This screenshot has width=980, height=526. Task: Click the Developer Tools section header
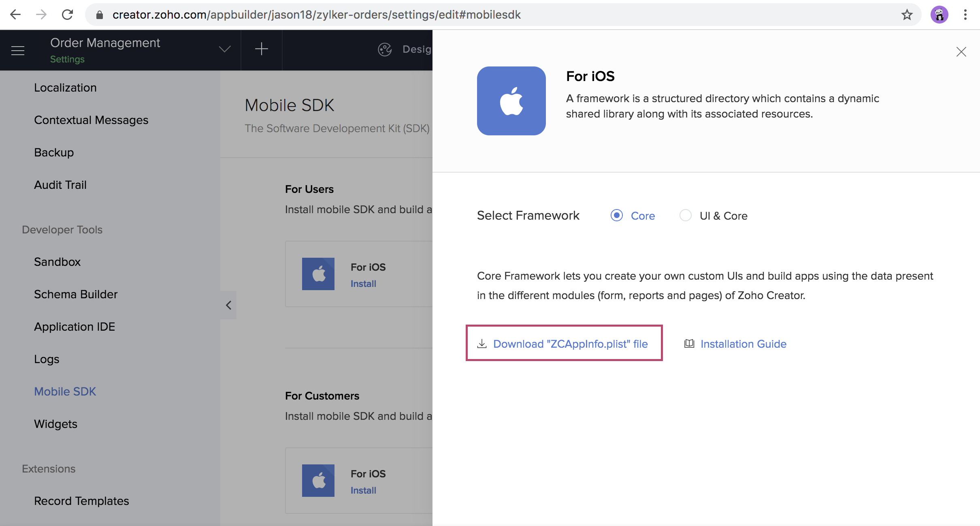(62, 229)
